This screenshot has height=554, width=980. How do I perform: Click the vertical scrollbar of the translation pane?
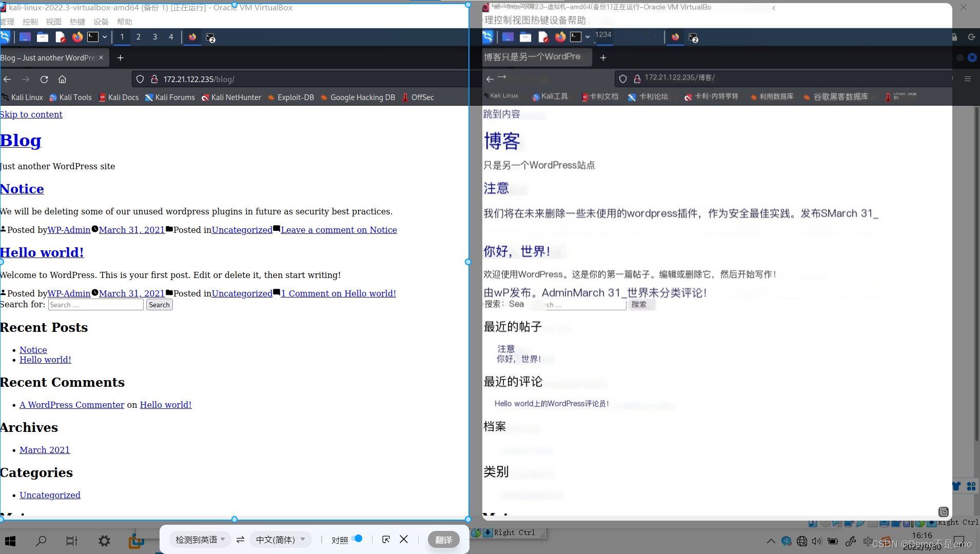[x=976, y=274]
